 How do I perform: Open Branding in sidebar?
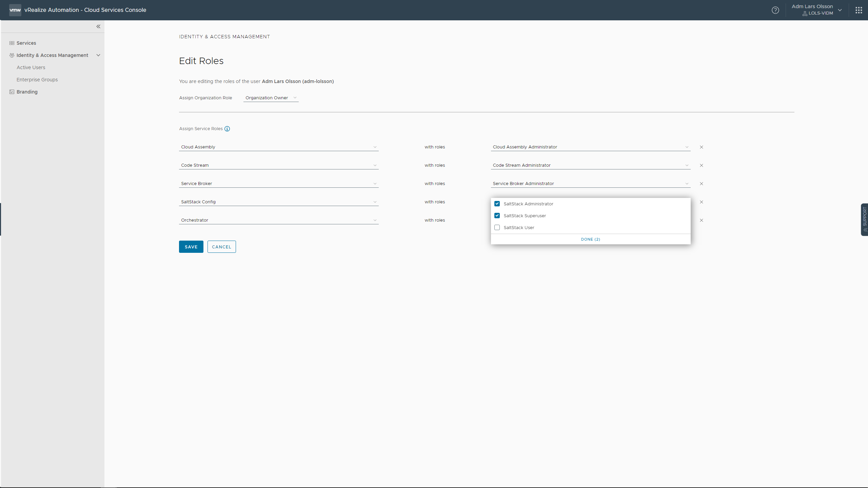click(x=27, y=92)
